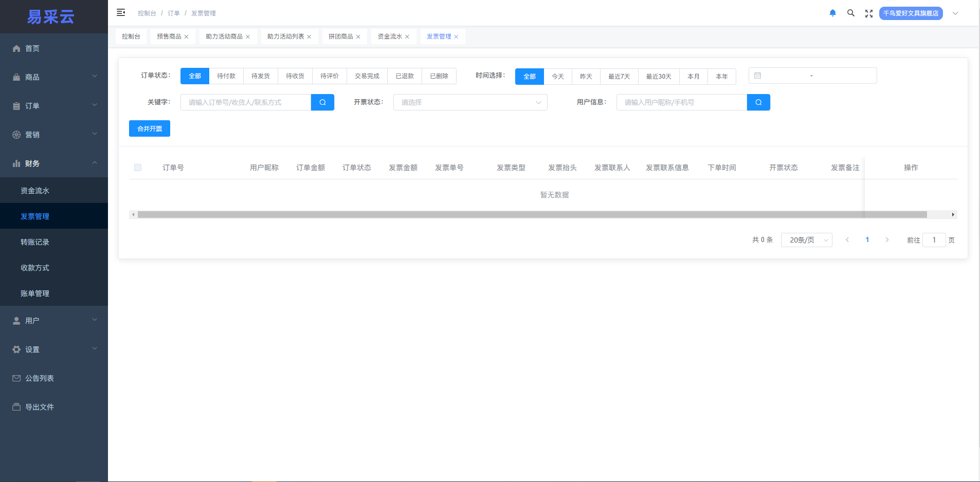The height and width of the screenshot is (482, 980).
Task: Expand the 商品 sidebar menu
Action: pyautogui.click(x=54, y=77)
